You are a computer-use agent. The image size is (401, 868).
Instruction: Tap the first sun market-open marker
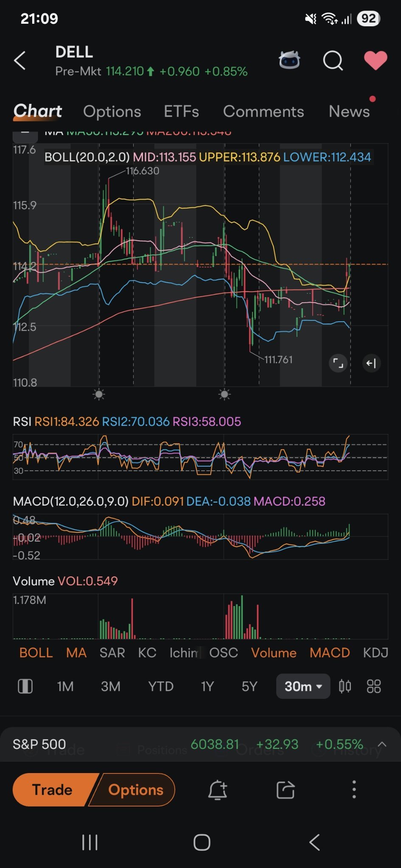99,395
